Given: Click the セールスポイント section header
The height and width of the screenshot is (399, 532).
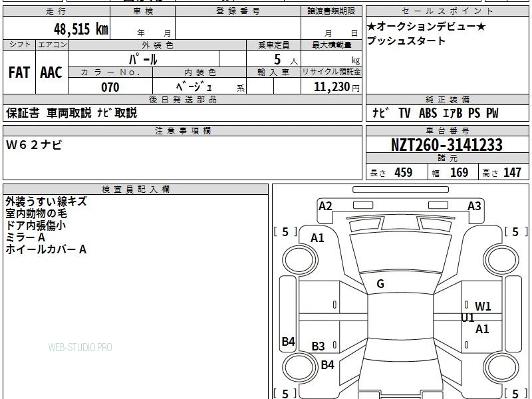Looking at the screenshot, I should coord(447,11).
